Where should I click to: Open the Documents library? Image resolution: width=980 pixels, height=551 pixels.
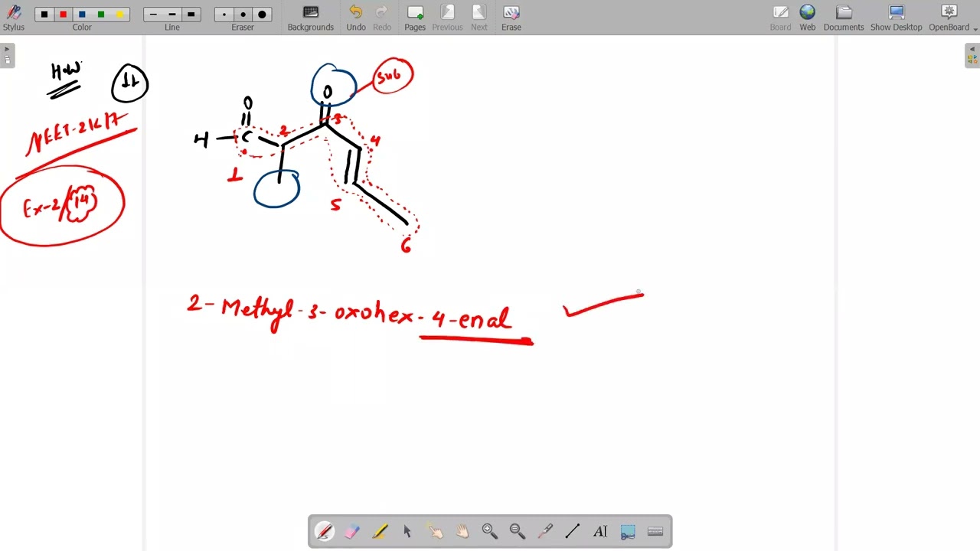pos(844,18)
